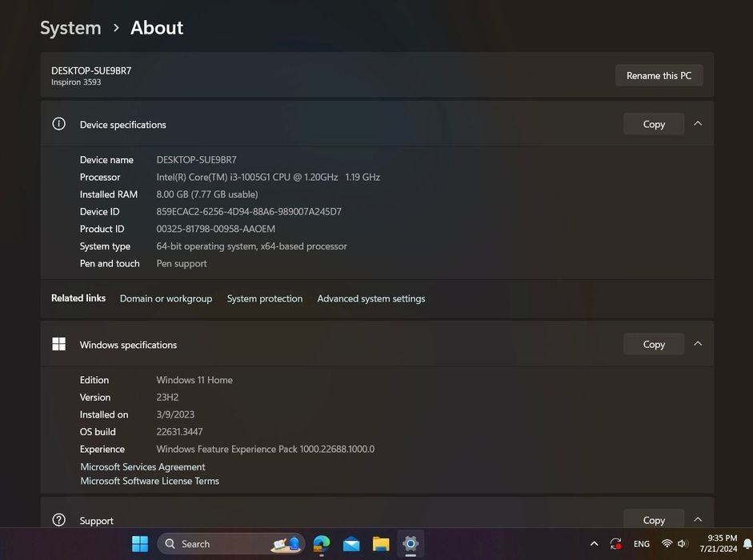Select the Windows Feature Experience Pack value
Image resolution: width=753 pixels, height=560 pixels.
click(265, 449)
